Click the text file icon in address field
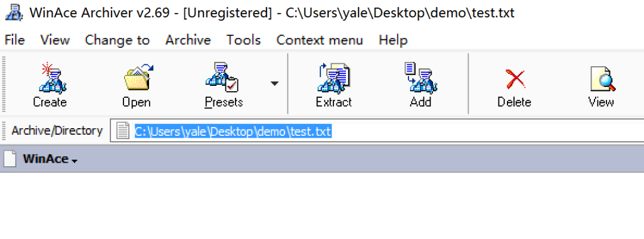Viewport: 644px width, 239px height. click(122, 131)
